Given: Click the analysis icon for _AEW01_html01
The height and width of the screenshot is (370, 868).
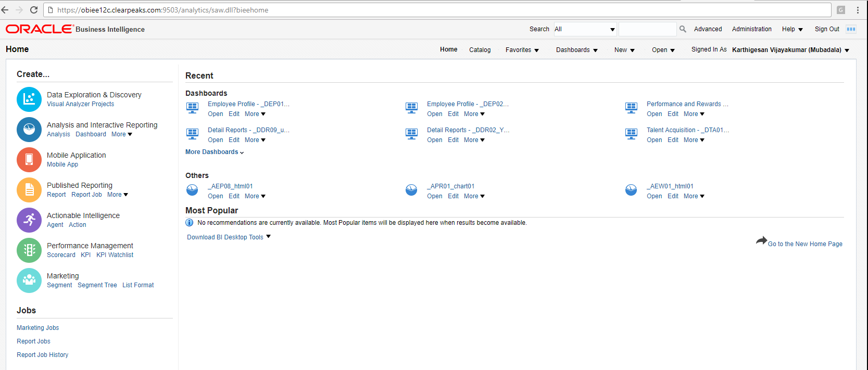Looking at the screenshot, I should 631,190.
